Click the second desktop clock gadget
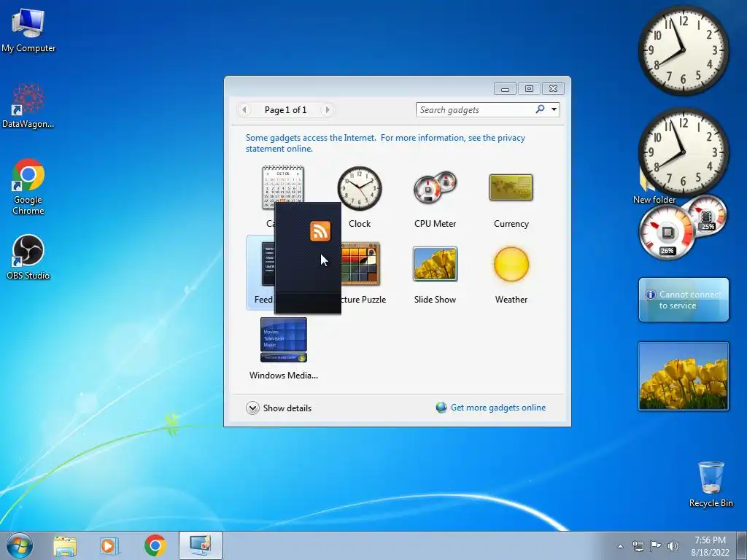This screenshot has width=747, height=560. pos(683,152)
